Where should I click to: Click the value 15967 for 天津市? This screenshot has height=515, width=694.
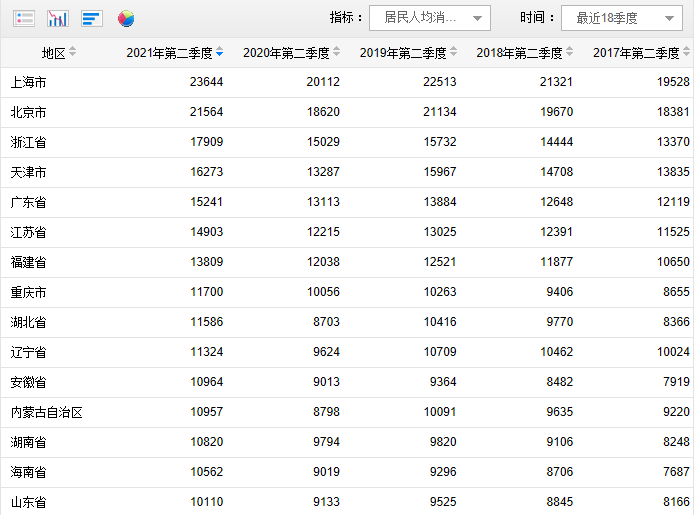point(440,172)
